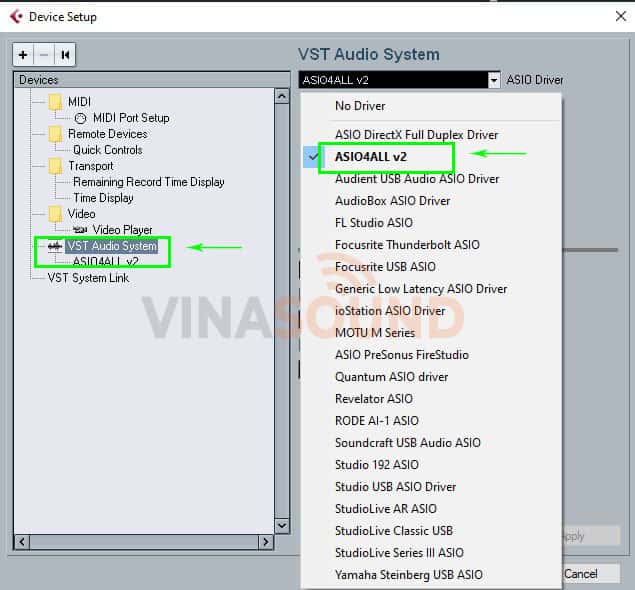Select VST Audio System tree item
635x590 pixels.
tap(112, 246)
